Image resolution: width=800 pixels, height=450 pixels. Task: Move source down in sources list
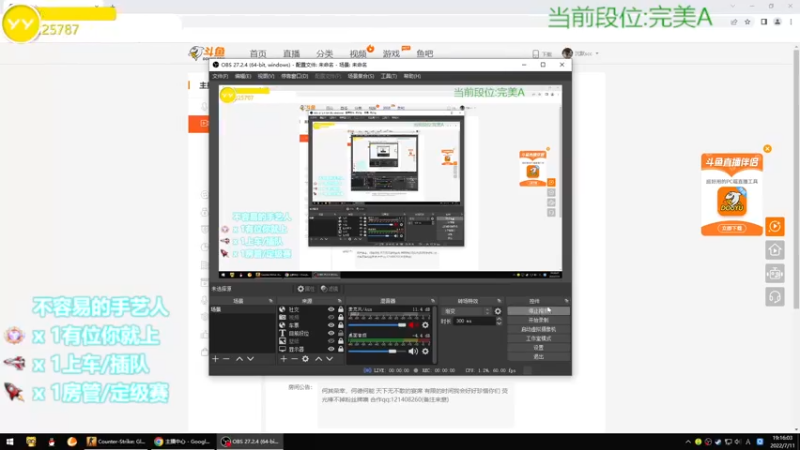[x=330, y=359]
